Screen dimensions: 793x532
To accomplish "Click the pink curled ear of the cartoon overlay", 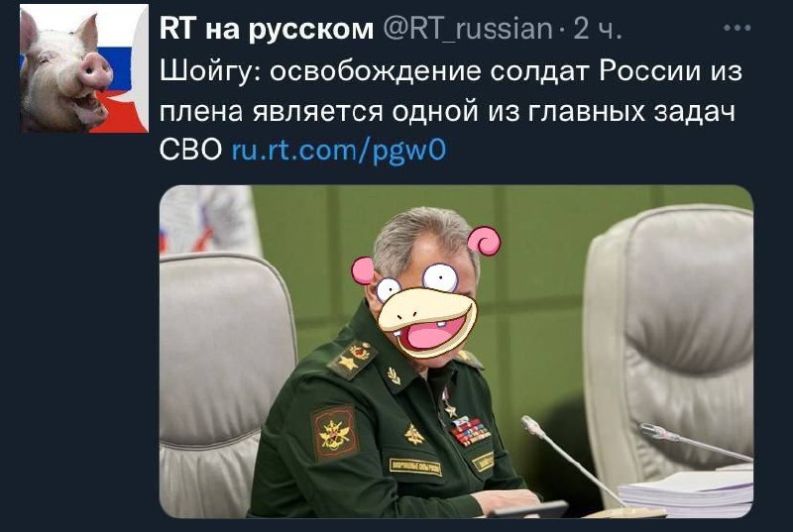I will click(484, 241).
